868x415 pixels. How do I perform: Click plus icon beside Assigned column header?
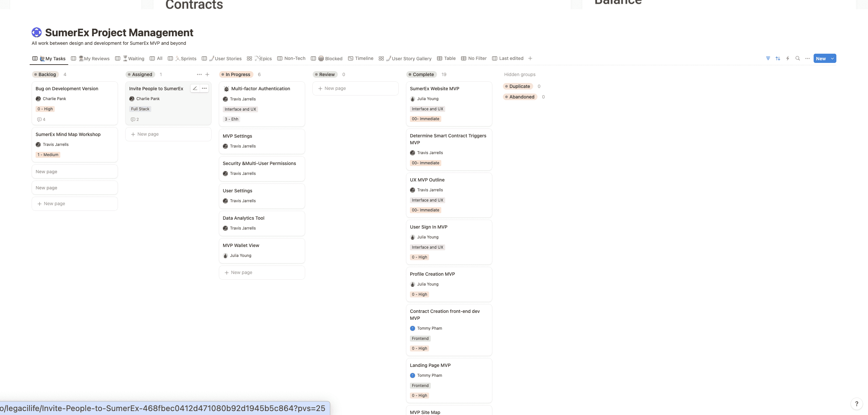[207, 74]
